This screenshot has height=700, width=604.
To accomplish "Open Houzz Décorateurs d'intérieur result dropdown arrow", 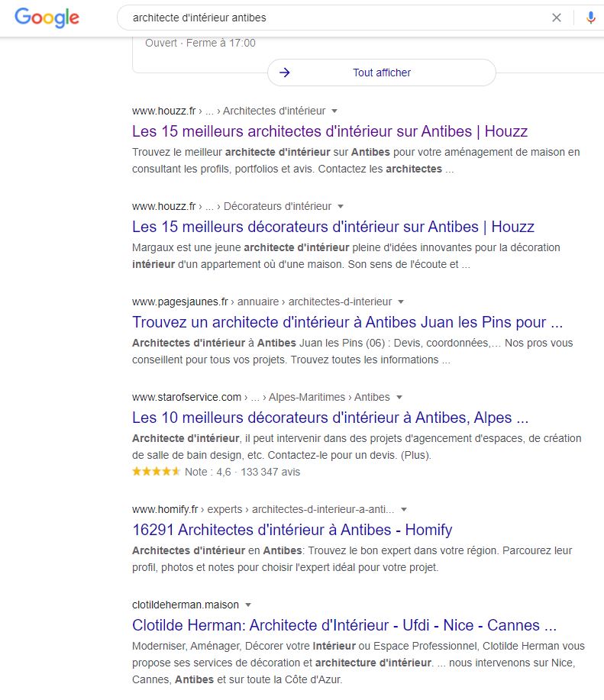I will point(341,206).
